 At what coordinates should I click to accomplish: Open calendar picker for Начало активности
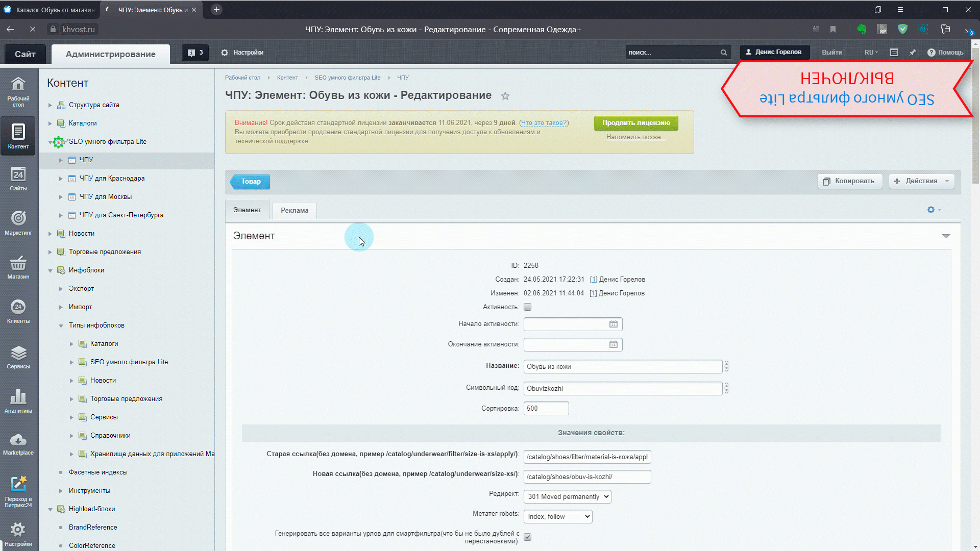coord(613,324)
